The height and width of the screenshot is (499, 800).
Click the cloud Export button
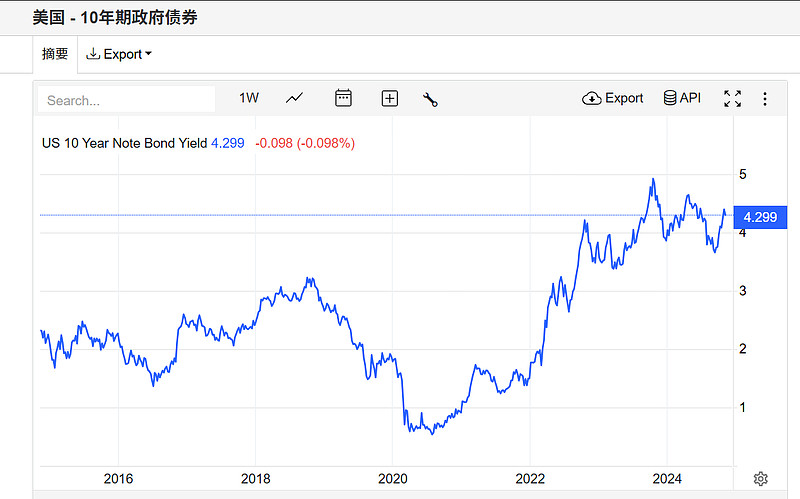coord(612,98)
